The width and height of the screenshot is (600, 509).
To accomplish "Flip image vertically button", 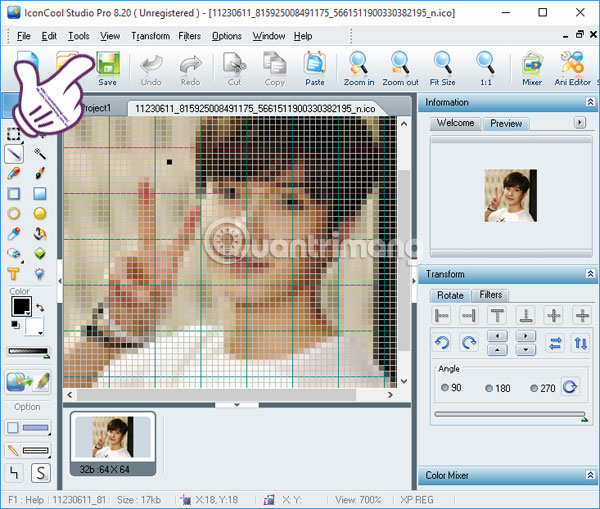I will [580, 343].
